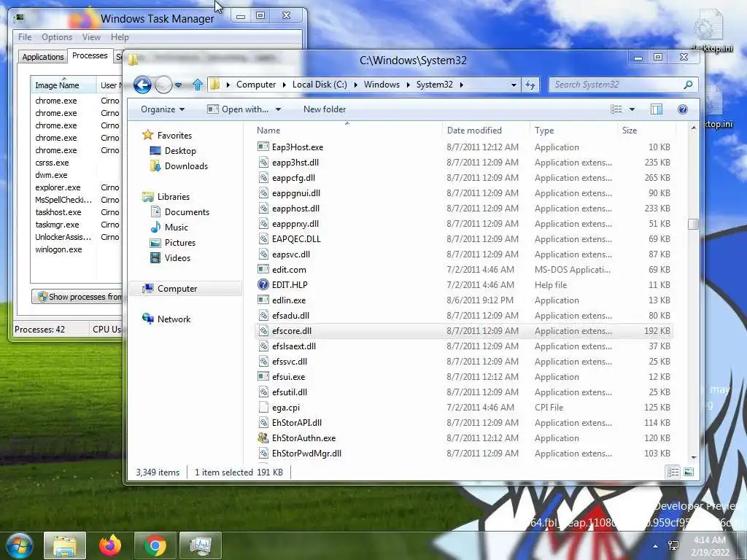Screen dimensions: 747x560
Task: Refresh the System32 folder view
Action: tap(530, 85)
